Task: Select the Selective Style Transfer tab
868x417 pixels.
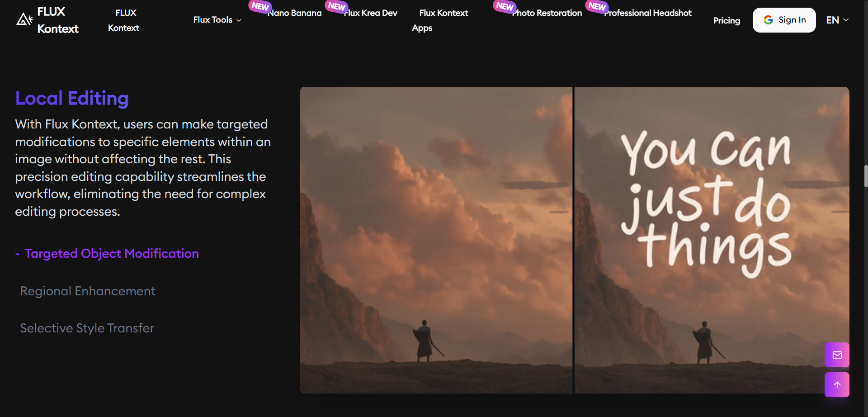Action: click(87, 328)
